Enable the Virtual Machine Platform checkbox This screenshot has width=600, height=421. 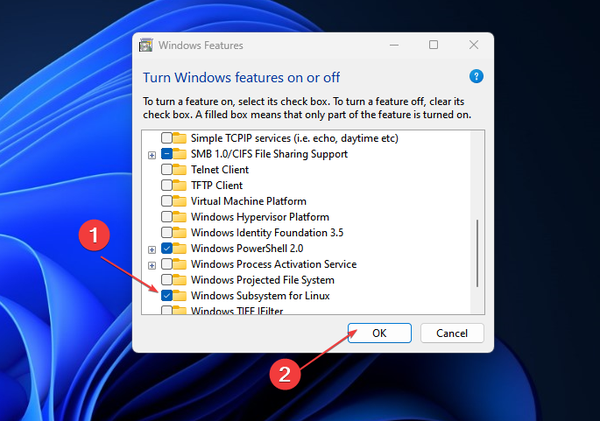coord(166,201)
